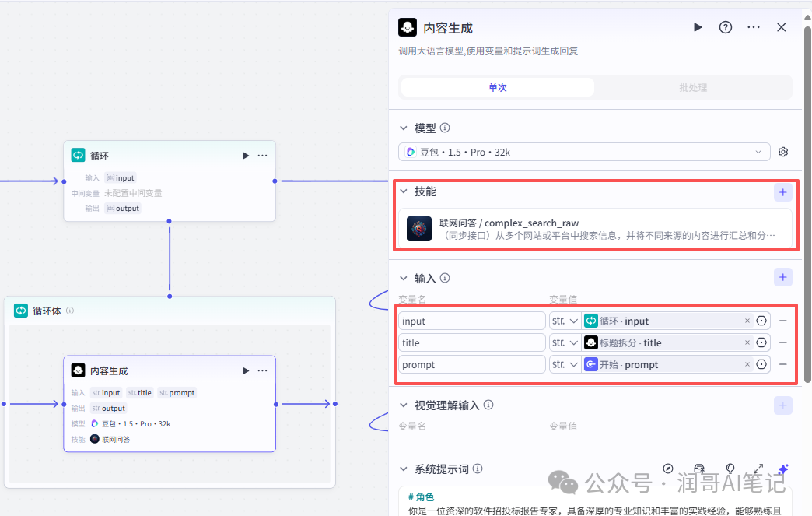The width and height of the screenshot is (812, 516).
Task: Show info tooltip next to 视觉理解输入
Action: click(x=488, y=405)
